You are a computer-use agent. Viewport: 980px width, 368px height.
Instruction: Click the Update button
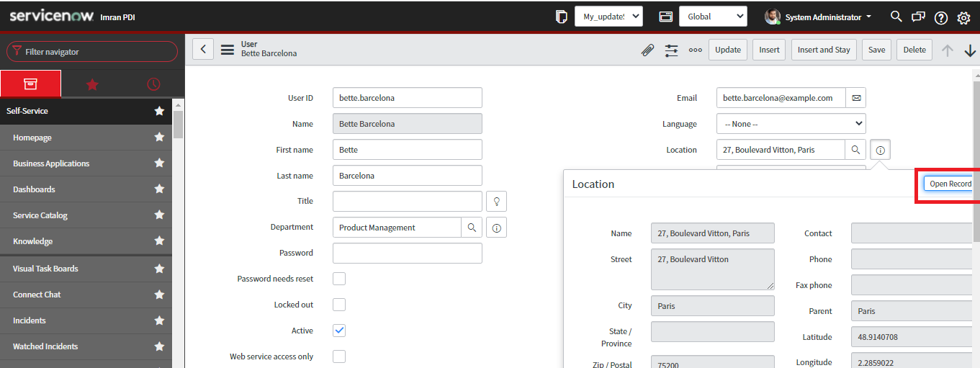click(x=728, y=50)
